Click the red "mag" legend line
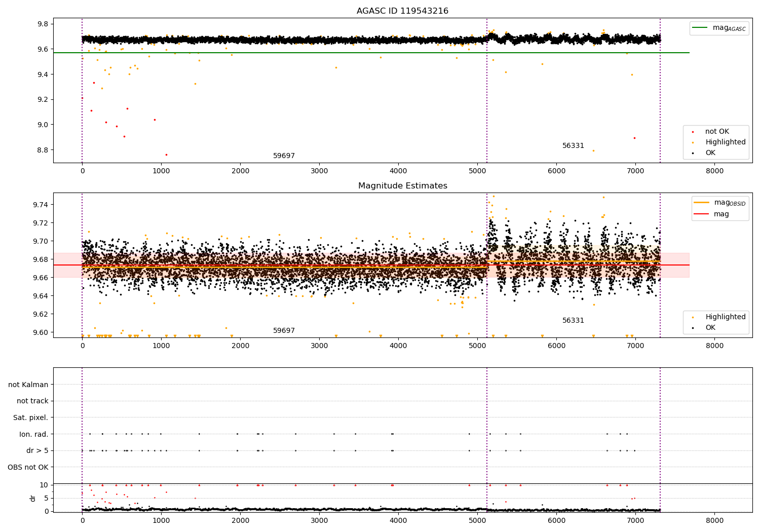The image size is (760, 532). point(702,214)
